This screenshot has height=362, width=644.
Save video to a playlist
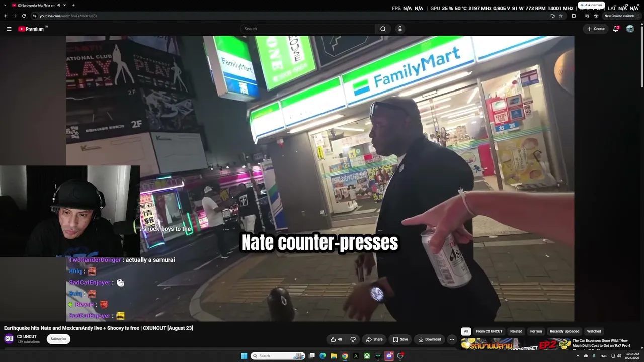400,339
